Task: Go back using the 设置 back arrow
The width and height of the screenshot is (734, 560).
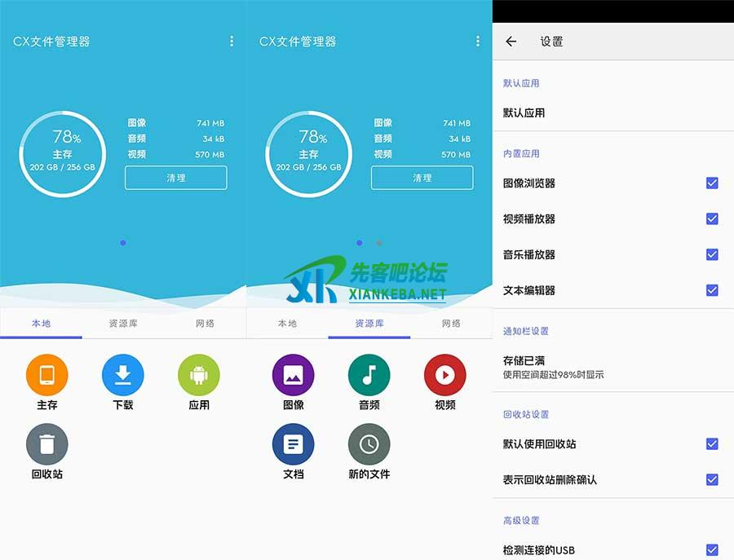Action: coord(511,42)
